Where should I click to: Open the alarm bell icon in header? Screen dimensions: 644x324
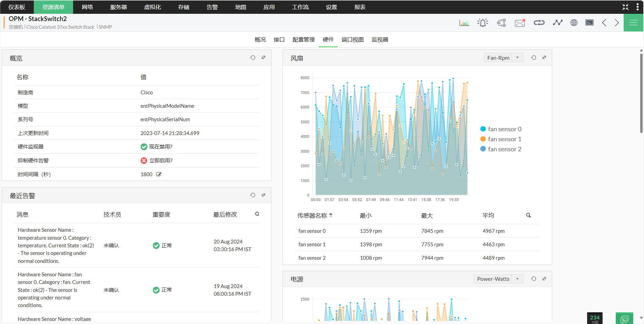tap(483, 23)
